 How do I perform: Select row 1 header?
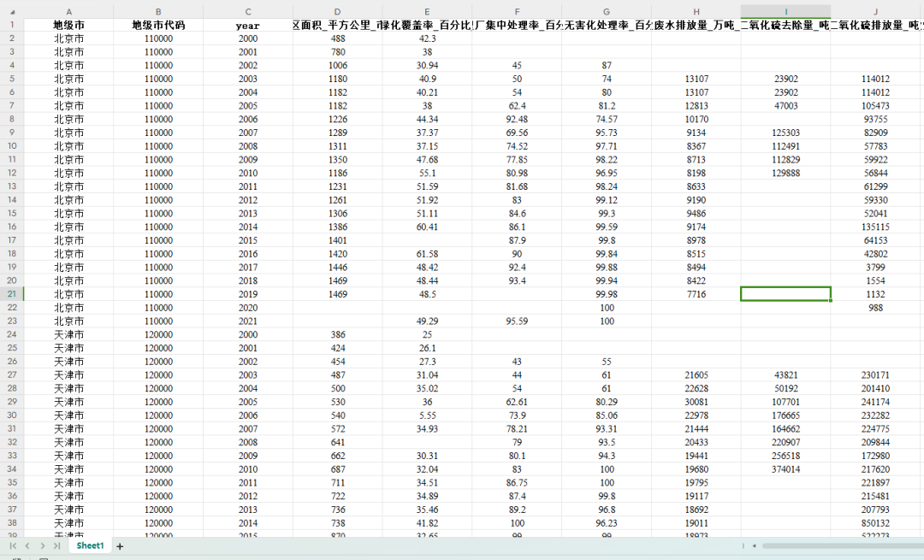12,25
